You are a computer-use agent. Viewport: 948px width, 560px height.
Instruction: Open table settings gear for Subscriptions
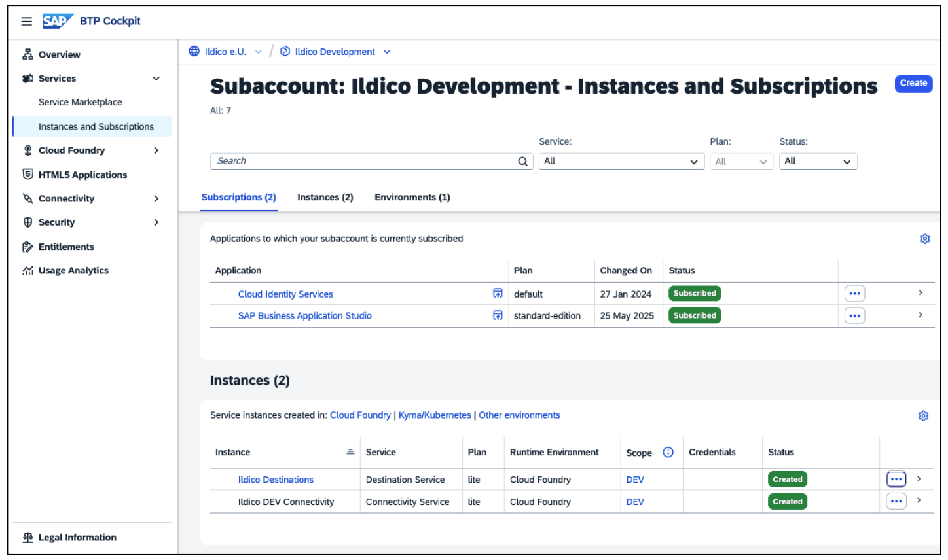point(924,238)
